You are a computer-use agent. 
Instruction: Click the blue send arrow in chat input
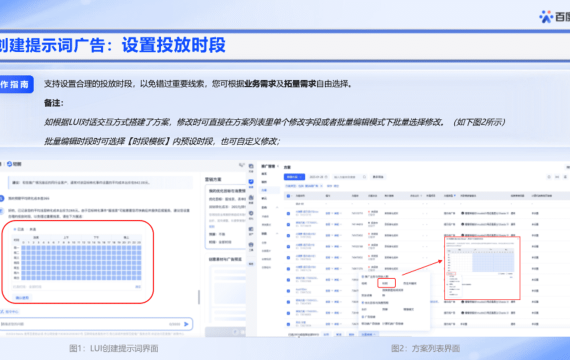click(x=186, y=324)
